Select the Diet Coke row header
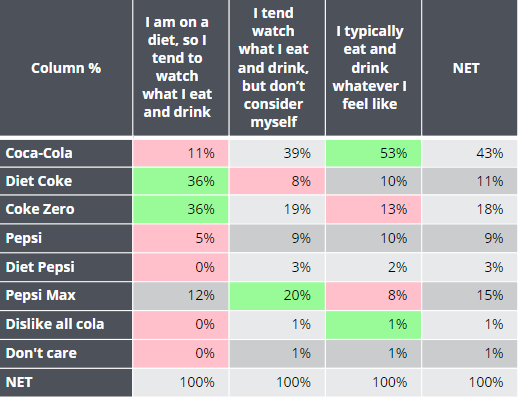520x397 pixels. coord(66,181)
